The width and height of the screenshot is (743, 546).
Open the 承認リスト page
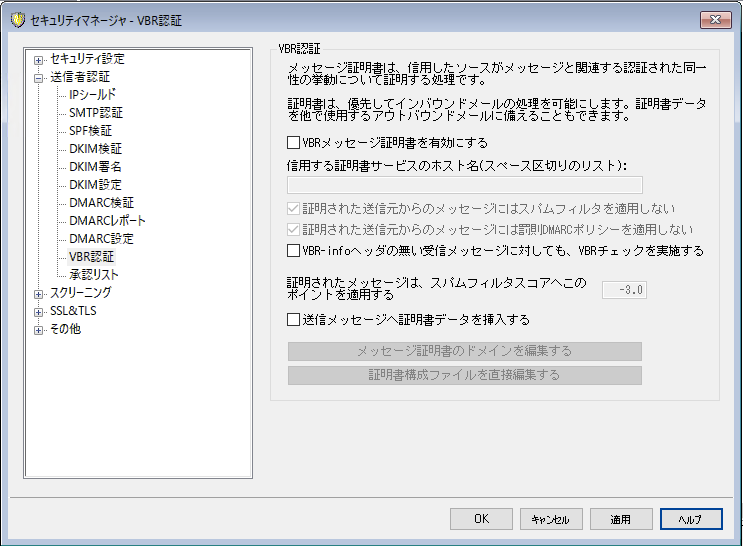coord(94,275)
